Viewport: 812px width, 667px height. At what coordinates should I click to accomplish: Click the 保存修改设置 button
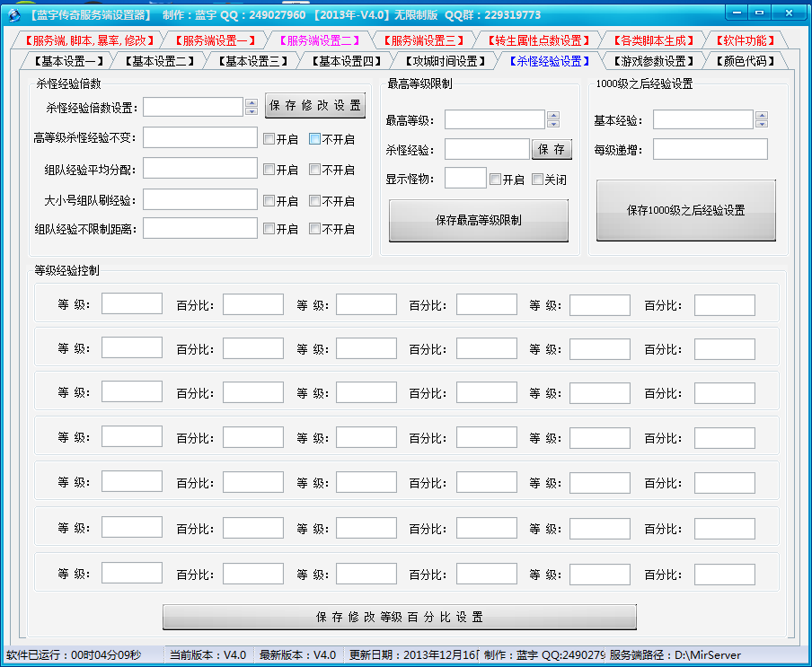pyautogui.click(x=315, y=106)
